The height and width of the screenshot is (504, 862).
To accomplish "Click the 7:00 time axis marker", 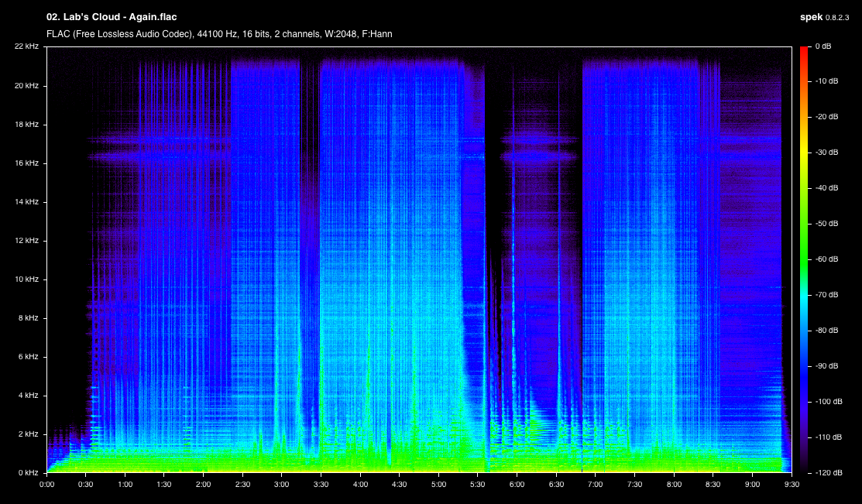I will click(x=596, y=484).
